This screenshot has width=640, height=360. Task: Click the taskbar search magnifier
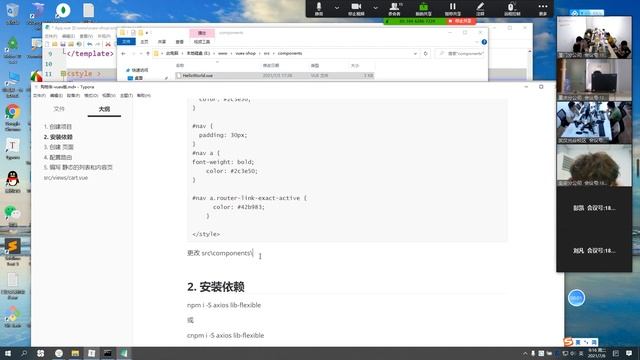(24, 353)
